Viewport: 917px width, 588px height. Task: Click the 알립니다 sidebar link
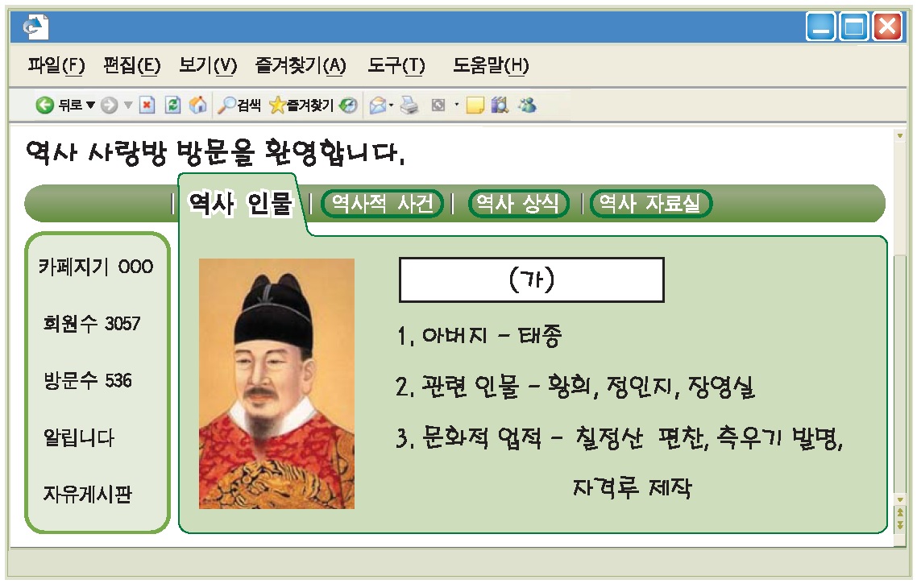(x=79, y=438)
